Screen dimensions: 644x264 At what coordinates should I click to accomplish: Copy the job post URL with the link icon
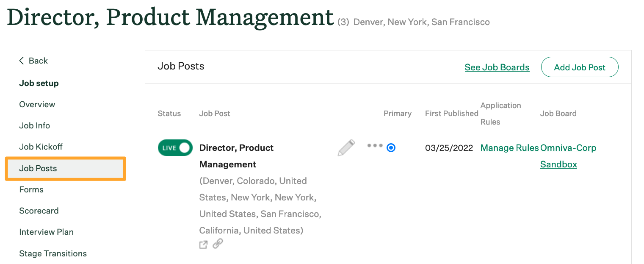(218, 244)
